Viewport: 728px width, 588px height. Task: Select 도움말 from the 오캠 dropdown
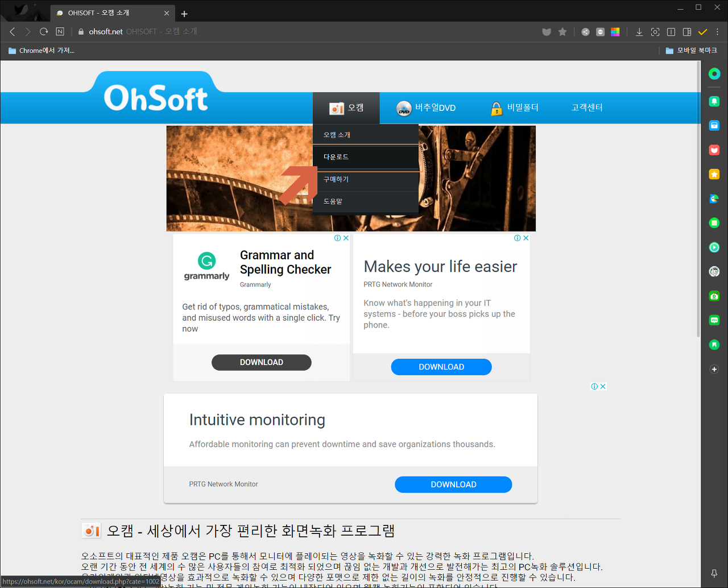pyautogui.click(x=366, y=201)
